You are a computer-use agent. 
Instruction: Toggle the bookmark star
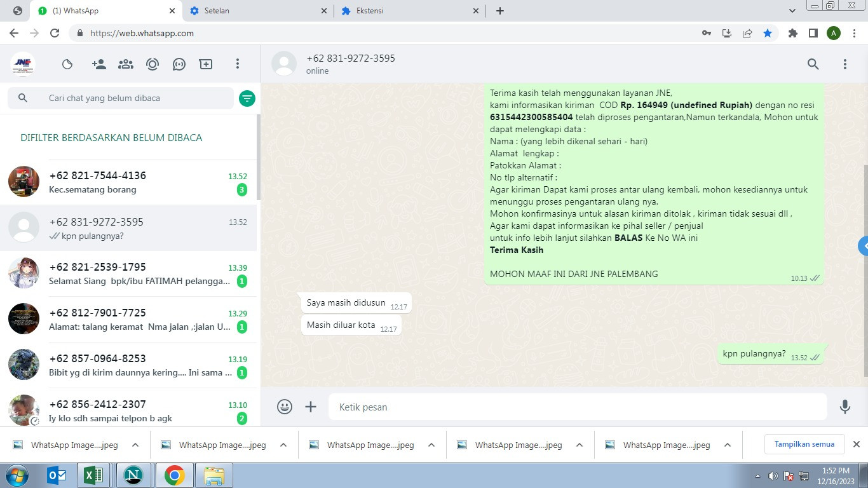tap(768, 33)
